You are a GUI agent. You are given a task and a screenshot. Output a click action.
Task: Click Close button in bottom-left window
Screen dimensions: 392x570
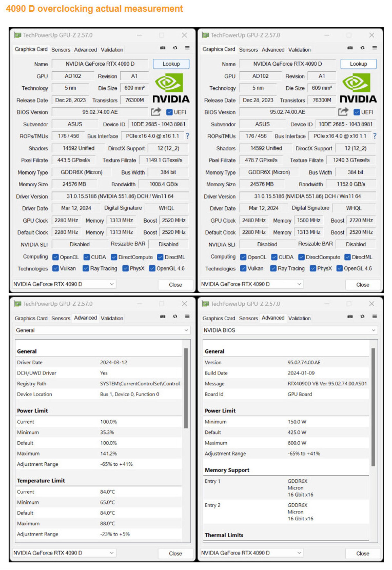[x=175, y=553]
